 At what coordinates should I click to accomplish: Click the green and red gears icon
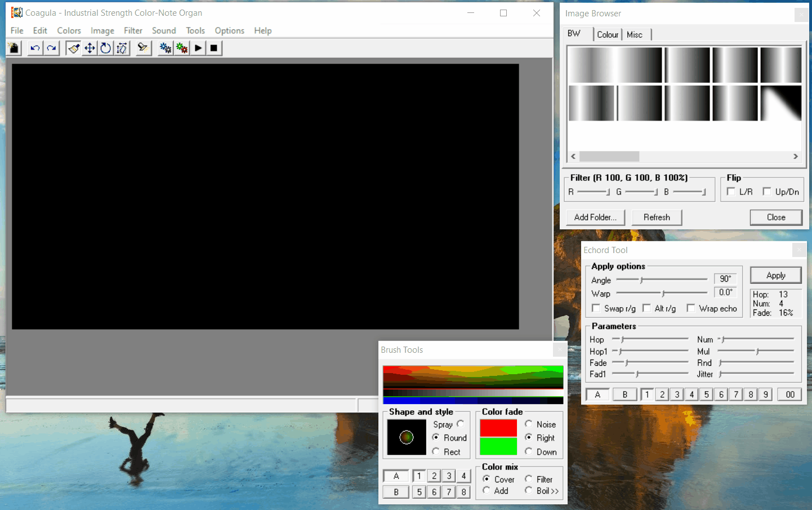(181, 48)
